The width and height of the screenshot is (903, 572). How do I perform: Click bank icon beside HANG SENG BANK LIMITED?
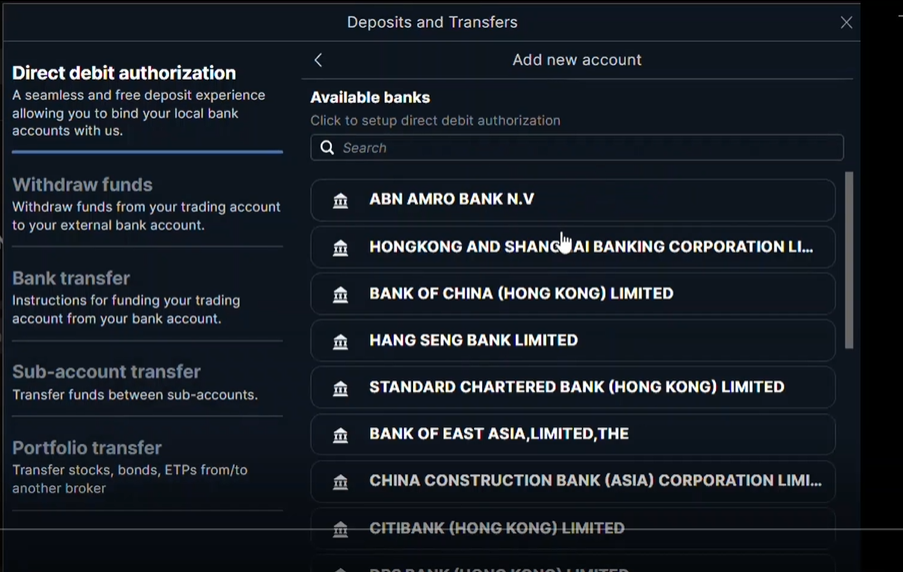(340, 341)
